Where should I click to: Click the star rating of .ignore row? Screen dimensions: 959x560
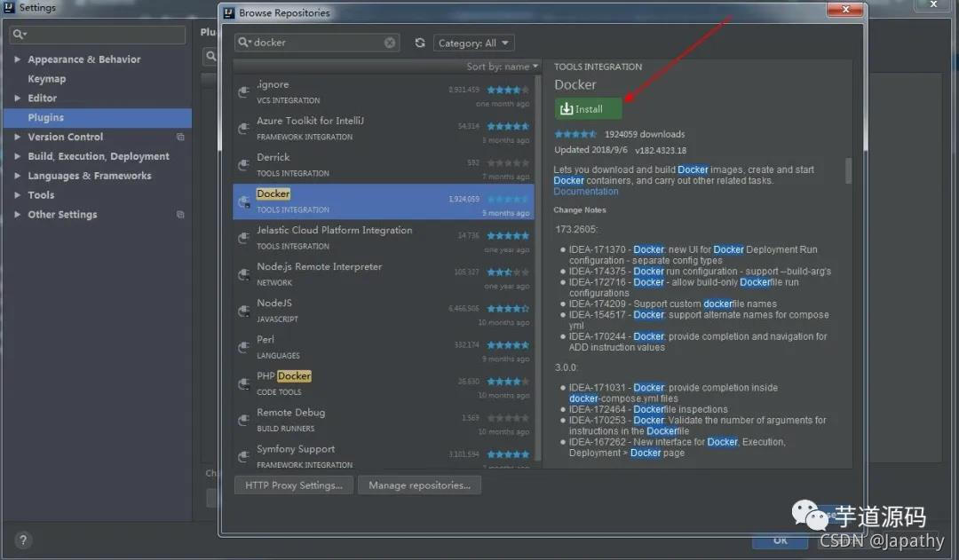pos(508,90)
